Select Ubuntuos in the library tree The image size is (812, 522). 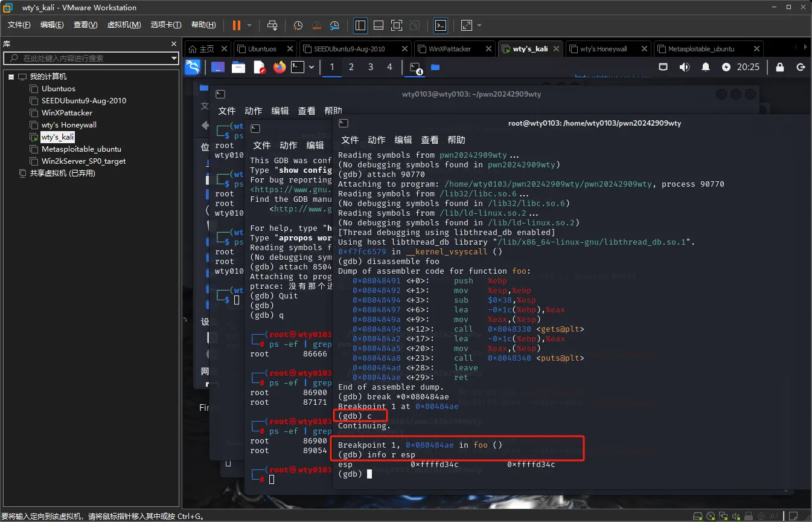point(59,89)
